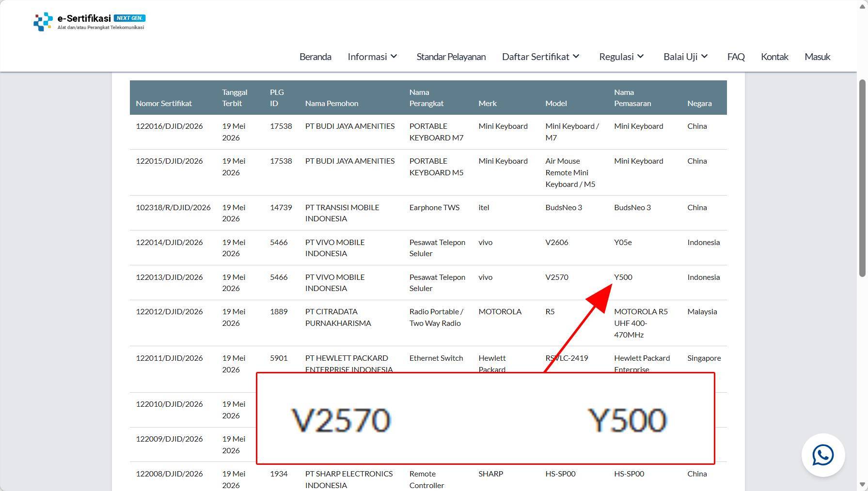868x491 pixels.
Task: Select certificate row 122016/DJID/2026
Action: (428, 132)
